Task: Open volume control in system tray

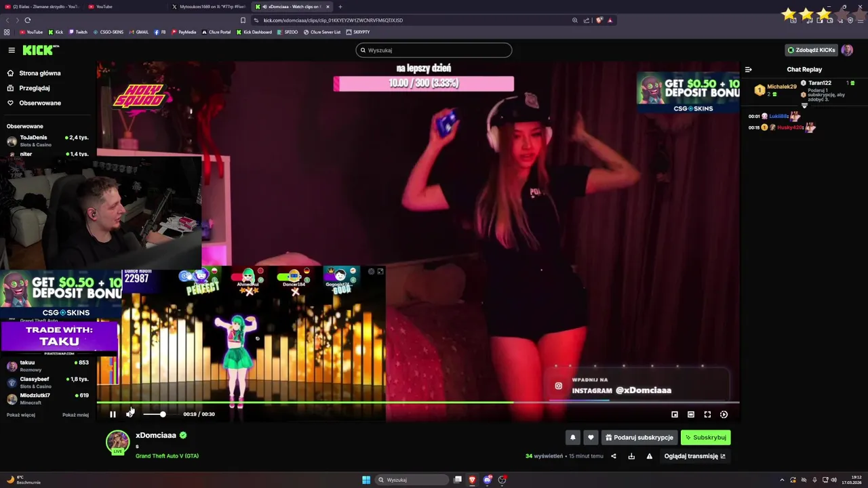Action: tap(833, 480)
